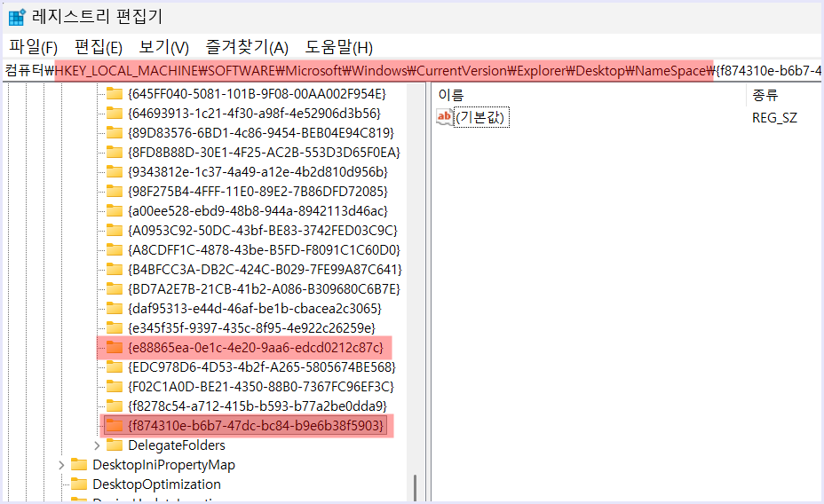The height and width of the screenshot is (504, 824).
Task: Select key name {BD7A2E7B-21CB-41b2-A086-B309680C6B7E}
Action: click(264, 288)
